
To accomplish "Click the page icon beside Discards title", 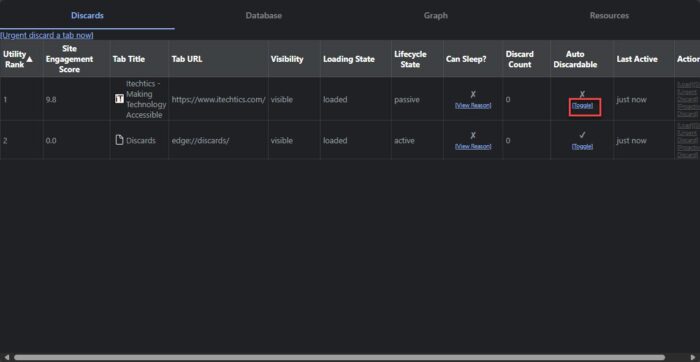I will pyautogui.click(x=119, y=140).
